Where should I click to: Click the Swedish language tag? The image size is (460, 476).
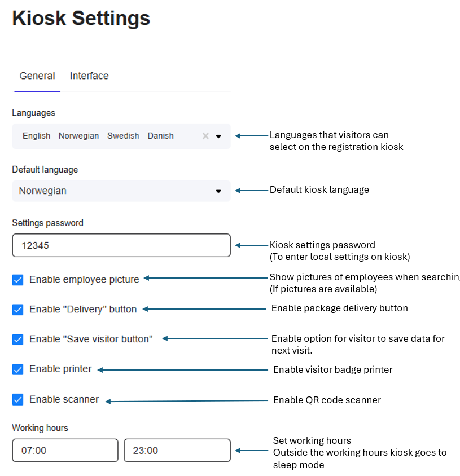click(x=123, y=136)
